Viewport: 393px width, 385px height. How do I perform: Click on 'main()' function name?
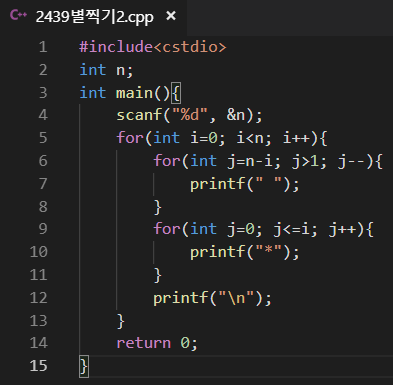143,93
